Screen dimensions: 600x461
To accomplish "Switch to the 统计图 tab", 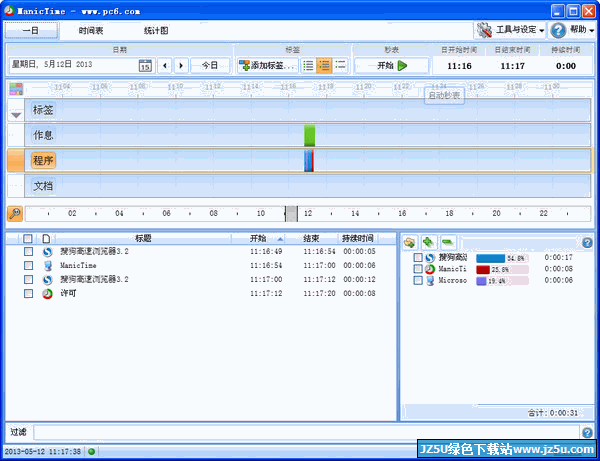I will [x=156, y=31].
